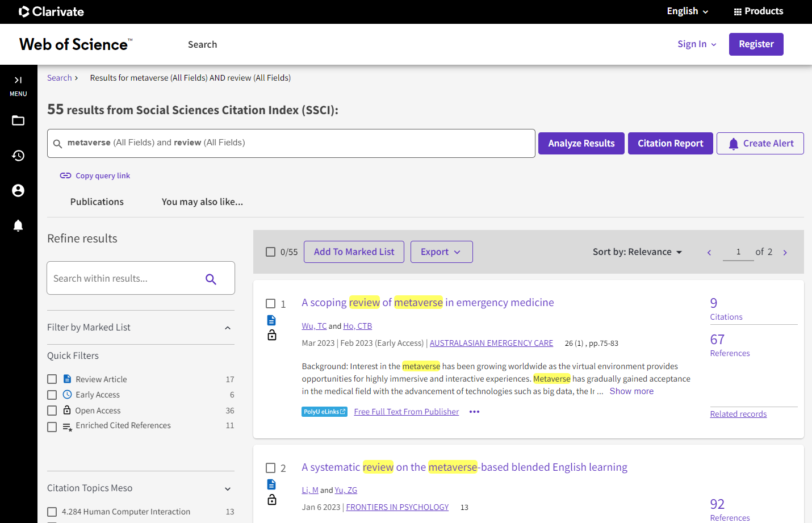This screenshot has height=523, width=812.
Task: Open Australasian Emergency Care journal link
Action: 491,343
